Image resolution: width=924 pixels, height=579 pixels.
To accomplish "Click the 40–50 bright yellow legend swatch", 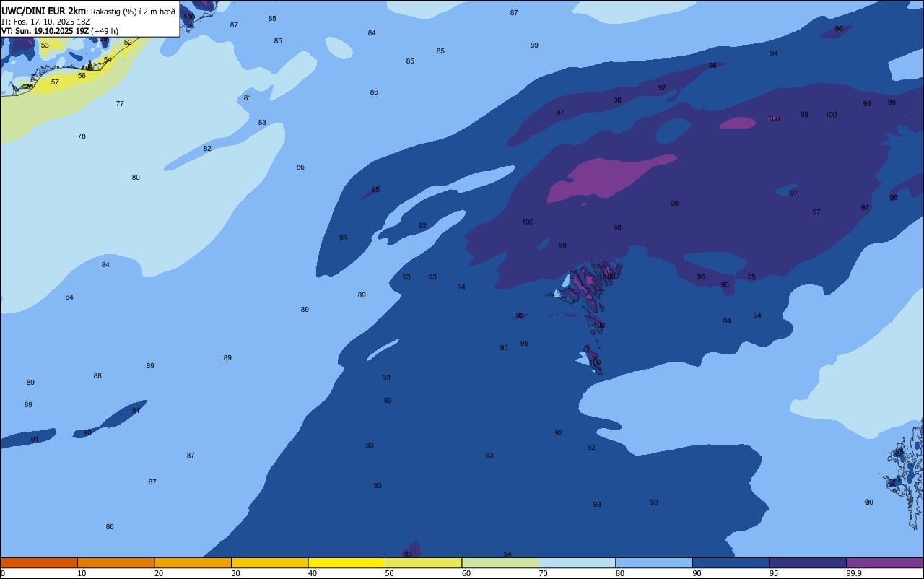I will [x=346, y=562].
